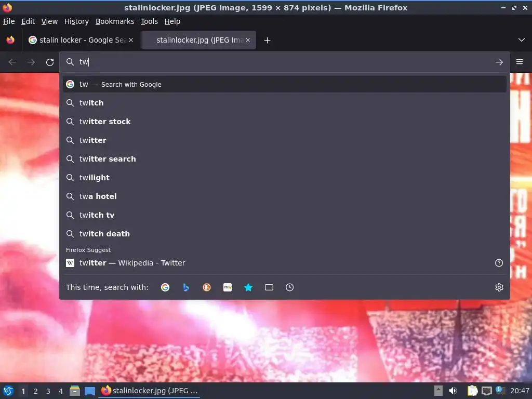532x399 pixels.
Task: Select the 'twitch' suggestion
Action: point(284,103)
